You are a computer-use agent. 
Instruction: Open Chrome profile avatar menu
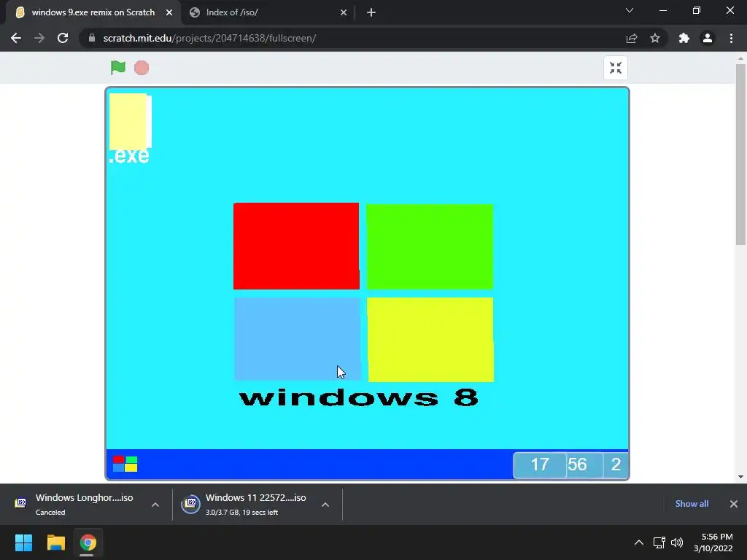708,38
